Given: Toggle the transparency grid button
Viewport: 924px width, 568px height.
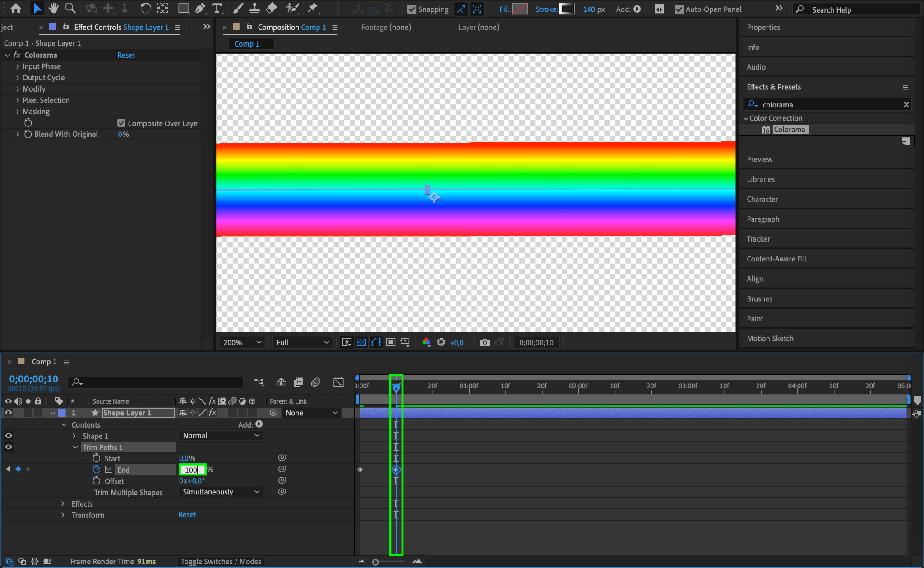Looking at the screenshot, I should coord(361,342).
